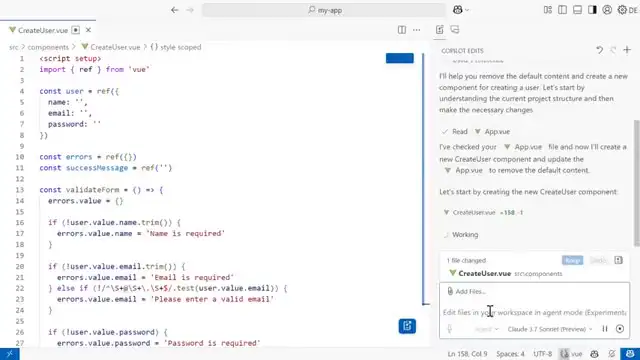Open the Agent mode dropdown
Screen dimensions: 640x360
pyautogui.click(x=487, y=329)
